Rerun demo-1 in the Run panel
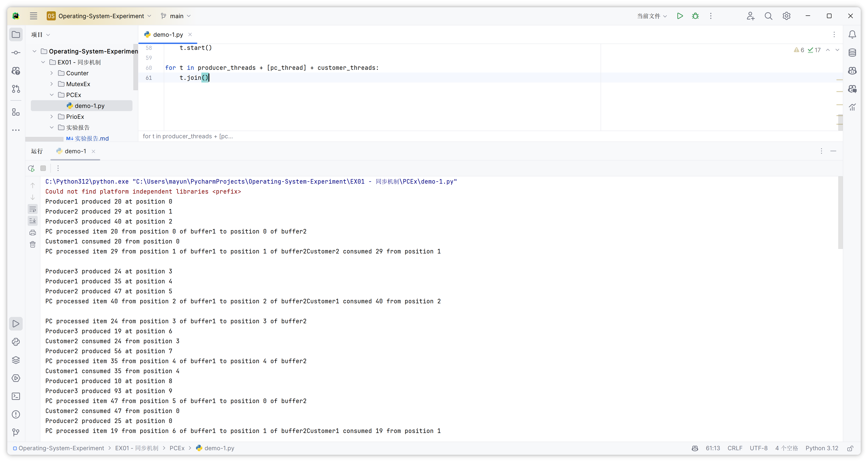This screenshot has width=868, height=462. tap(31, 168)
